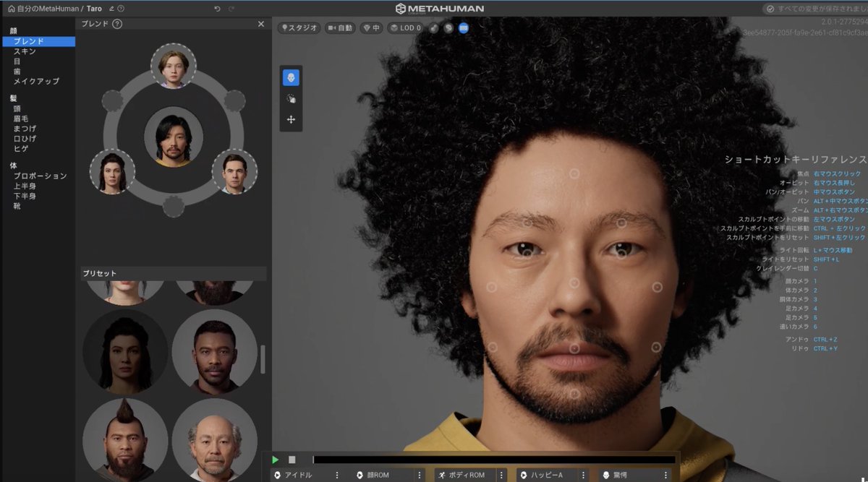
Task: Select the bald elderly man preset
Action: [x=215, y=440]
